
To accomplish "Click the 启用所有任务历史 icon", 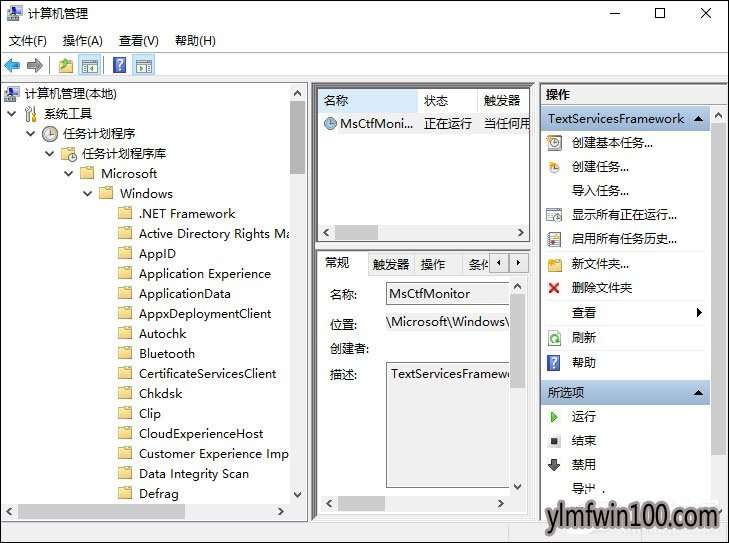I will pyautogui.click(x=554, y=239).
